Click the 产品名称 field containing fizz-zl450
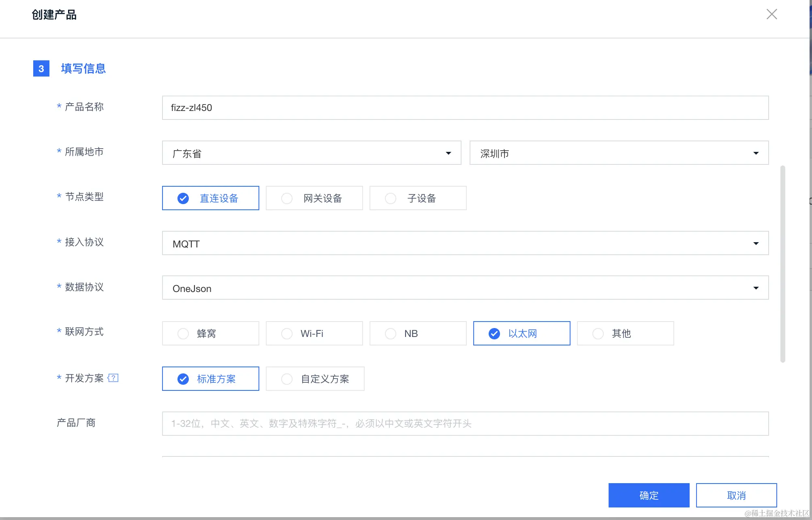Image resolution: width=812 pixels, height=520 pixels. (x=465, y=108)
